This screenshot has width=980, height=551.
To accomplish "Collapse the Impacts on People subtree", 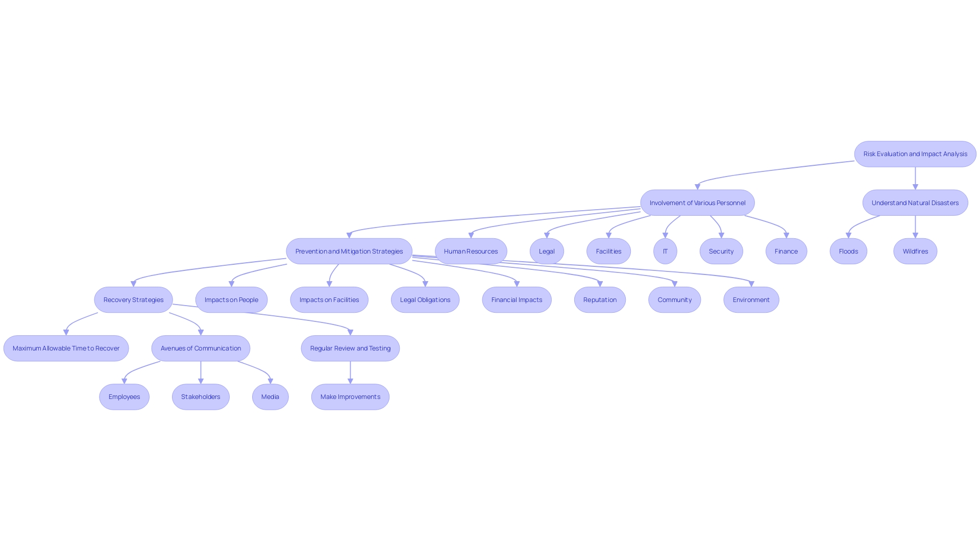I will (231, 299).
